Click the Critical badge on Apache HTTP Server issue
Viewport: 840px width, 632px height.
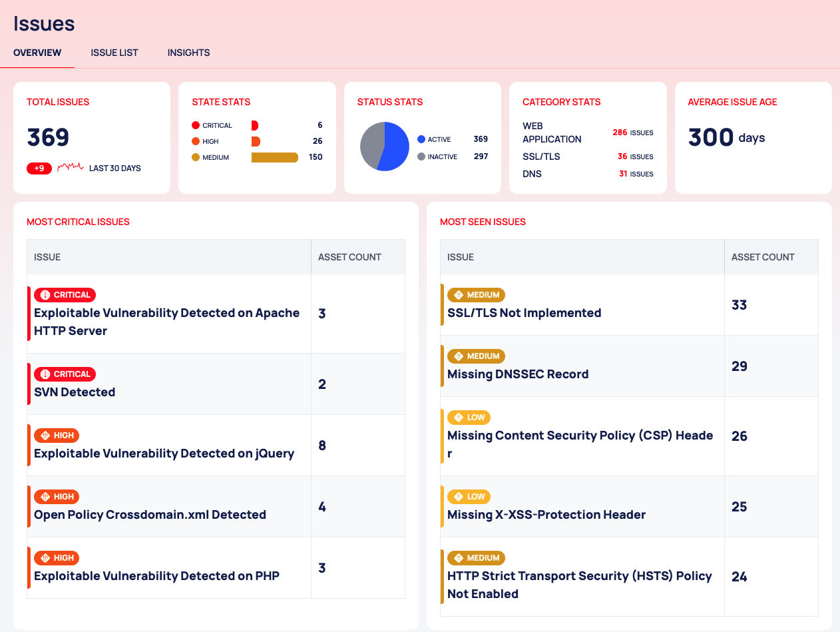coord(65,294)
